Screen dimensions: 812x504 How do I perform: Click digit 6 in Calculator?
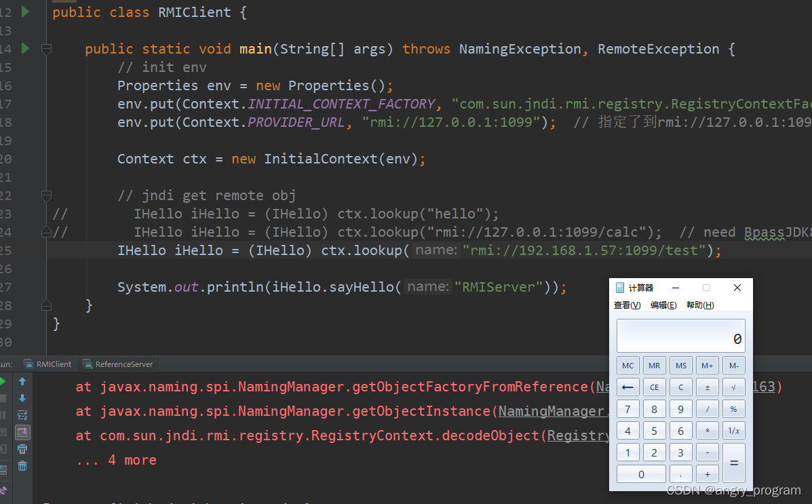point(681,431)
